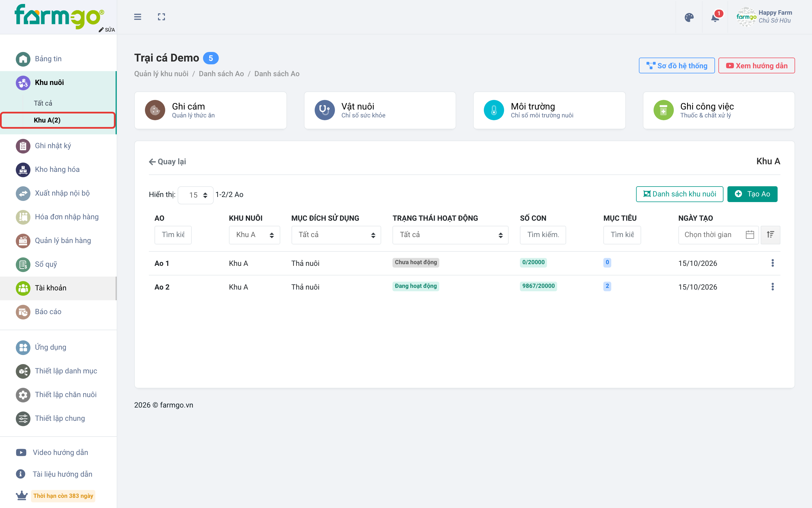812x508 pixels.
Task: Click the Quay lại back link
Action: [167, 162]
